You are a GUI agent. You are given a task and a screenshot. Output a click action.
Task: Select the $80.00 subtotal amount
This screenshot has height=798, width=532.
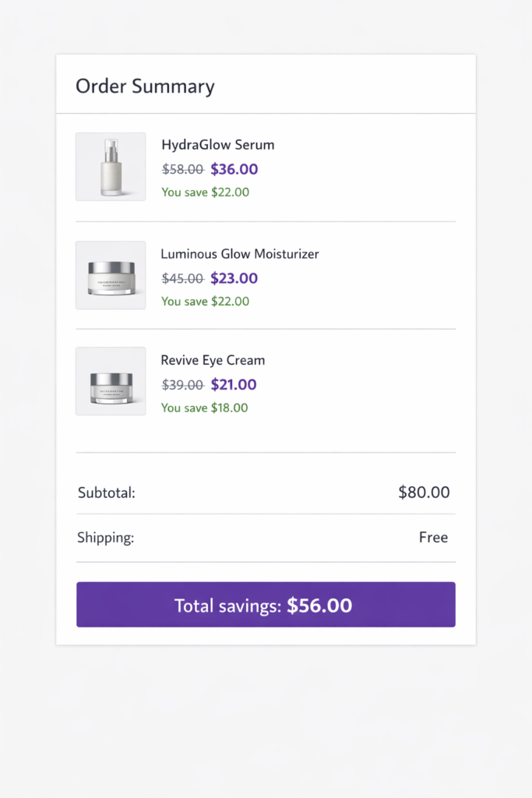[x=424, y=493]
